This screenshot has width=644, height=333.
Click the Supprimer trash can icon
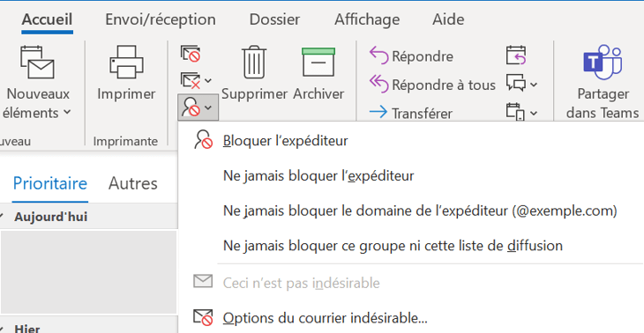click(254, 63)
